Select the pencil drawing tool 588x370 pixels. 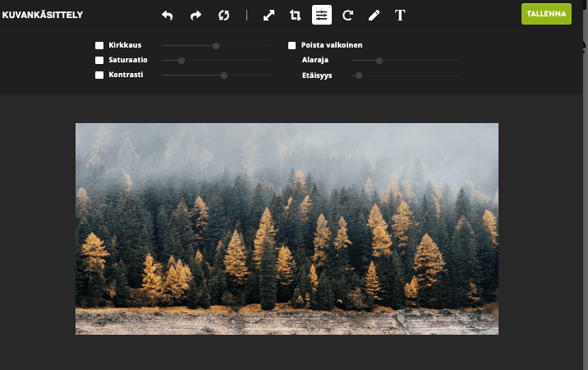point(374,15)
